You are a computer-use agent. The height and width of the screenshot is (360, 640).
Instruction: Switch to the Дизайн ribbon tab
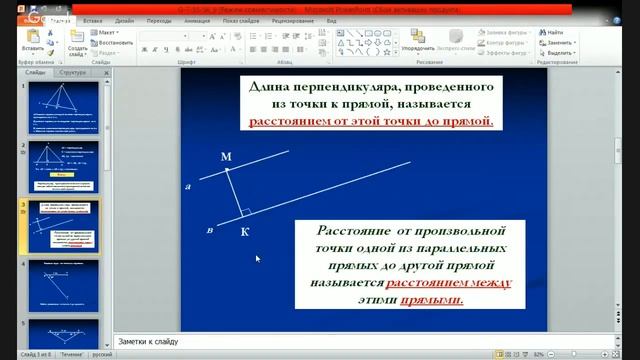point(124,21)
